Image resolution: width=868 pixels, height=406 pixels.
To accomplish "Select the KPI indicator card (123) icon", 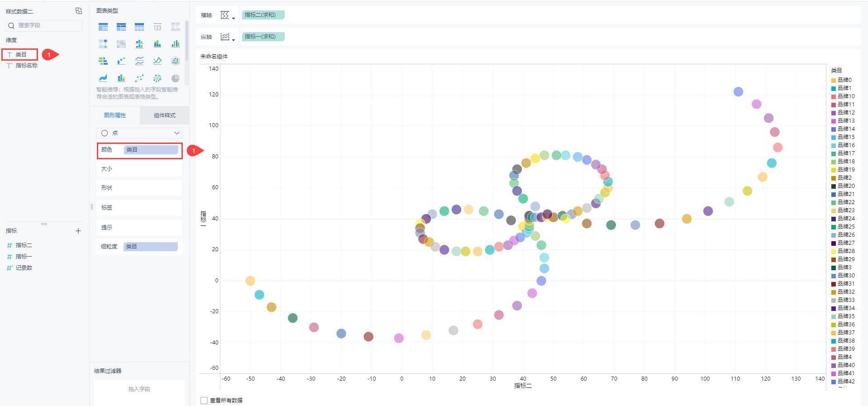I will (157, 27).
